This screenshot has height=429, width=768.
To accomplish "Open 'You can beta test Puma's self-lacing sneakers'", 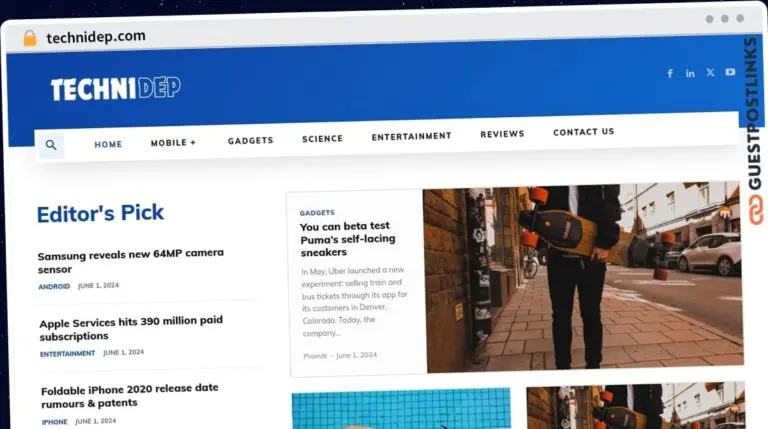I will (348, 239).
